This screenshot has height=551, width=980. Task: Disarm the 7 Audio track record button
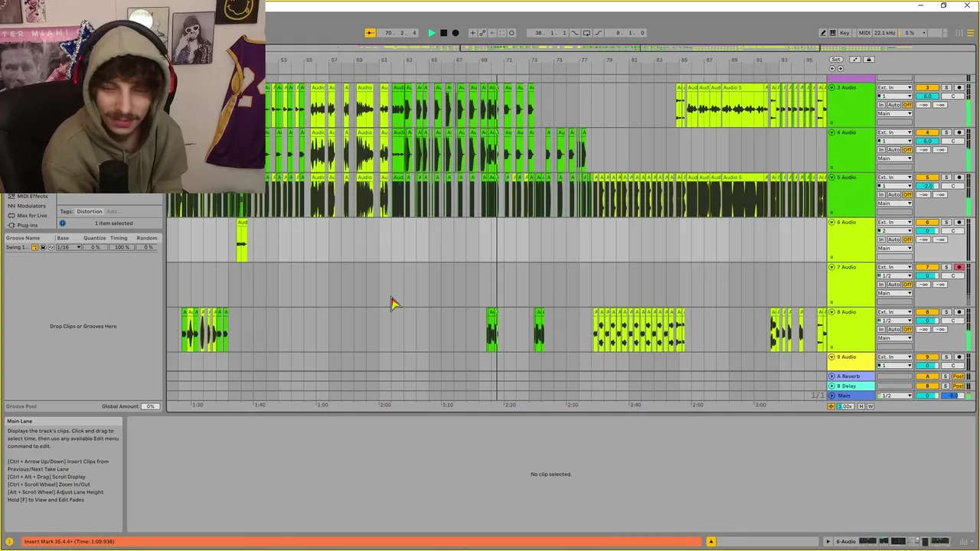pyautogui.click(x=959, y=267)
